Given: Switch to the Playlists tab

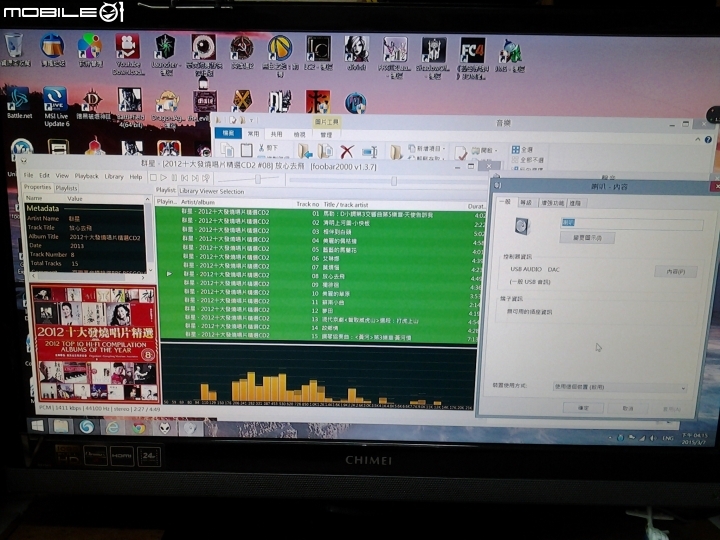Looking at the screenshot, I should [67, 188].
